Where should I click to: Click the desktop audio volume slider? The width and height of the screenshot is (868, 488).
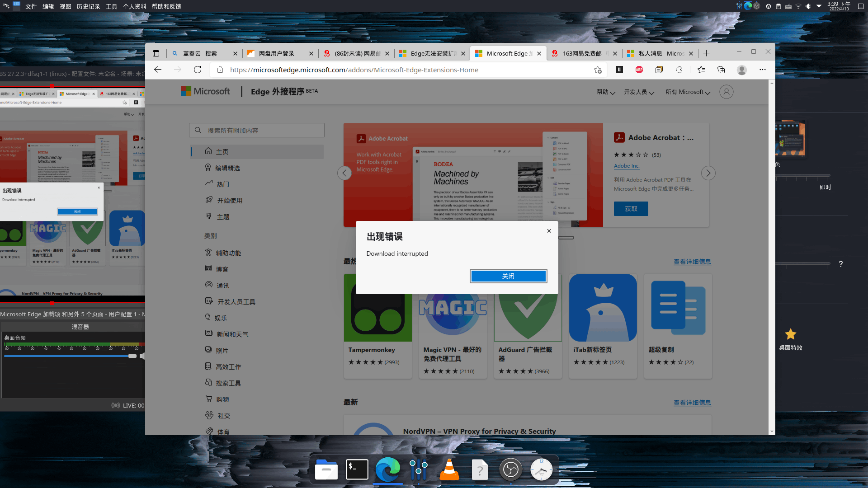[x=68, y=356]
